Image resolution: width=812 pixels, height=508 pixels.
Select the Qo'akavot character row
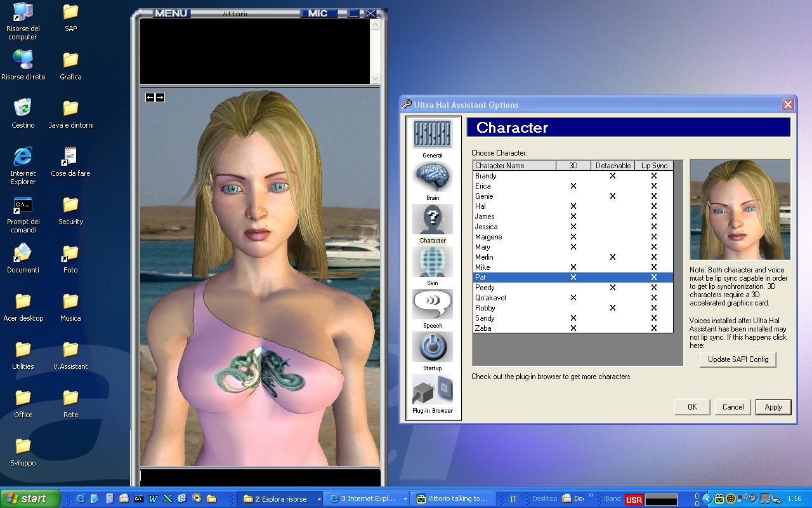coord(572,298)
